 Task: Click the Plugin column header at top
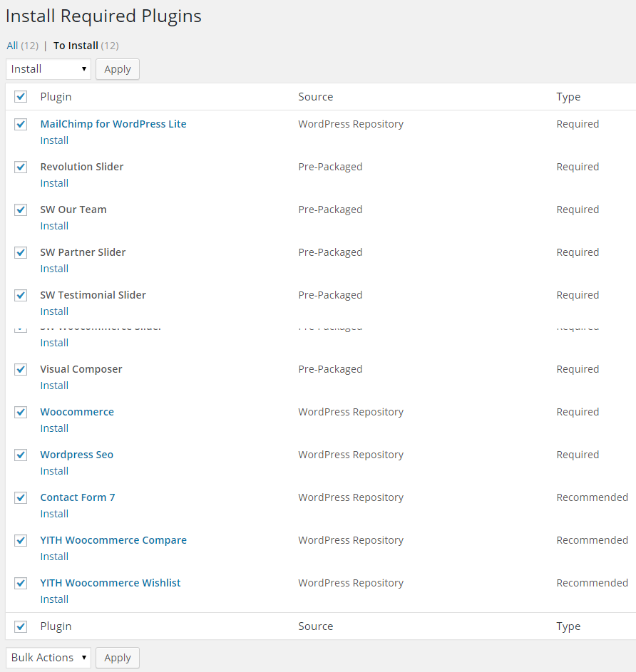click(56, 97)
